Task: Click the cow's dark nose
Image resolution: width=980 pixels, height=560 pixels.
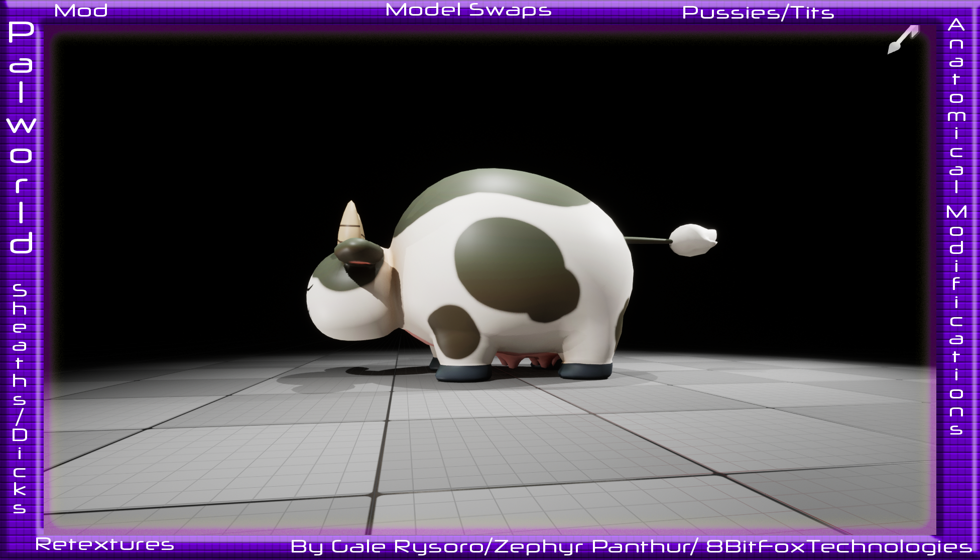Action: coord(358,251)
